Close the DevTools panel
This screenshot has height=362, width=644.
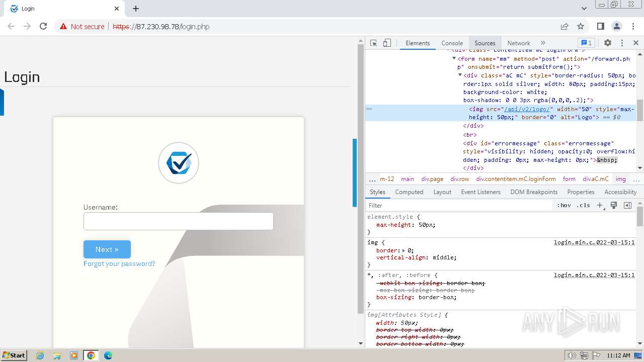(x=636, y=43)
